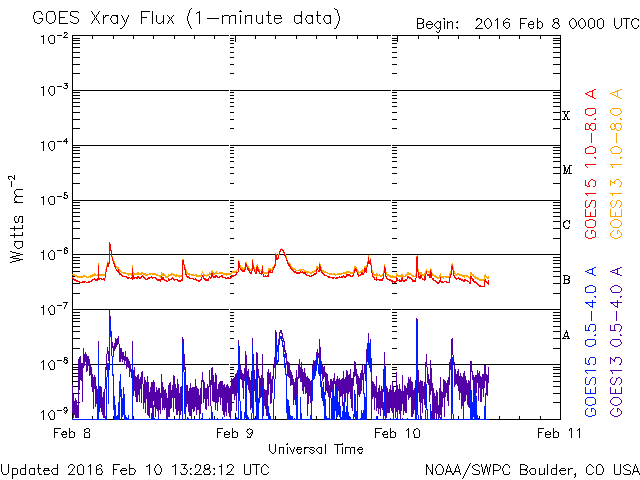
Task: Click the X flare class marker
Action: click(566, 116)
